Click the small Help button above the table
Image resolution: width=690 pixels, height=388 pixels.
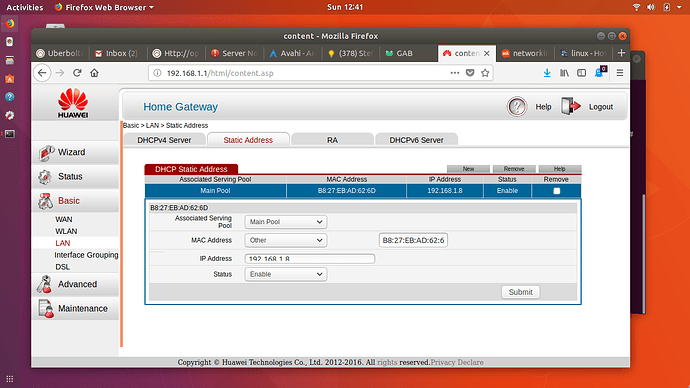[x=560, y=169]
